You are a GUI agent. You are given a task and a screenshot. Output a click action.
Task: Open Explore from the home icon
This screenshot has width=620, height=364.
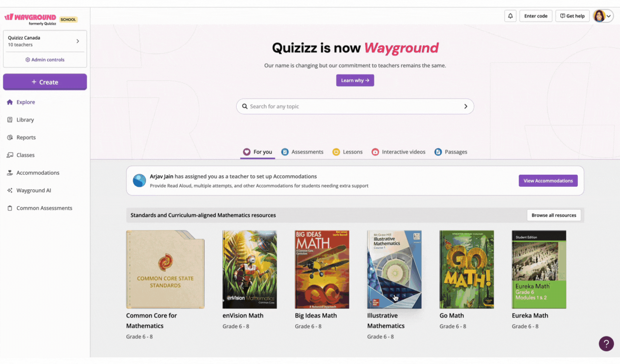point(10,102)
